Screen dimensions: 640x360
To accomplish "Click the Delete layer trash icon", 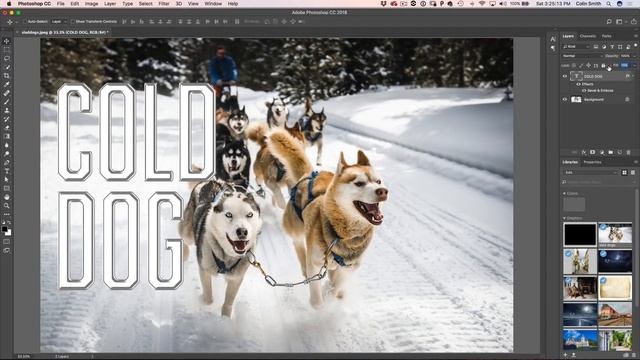I will pyautogui.click(x=629, y=152).
